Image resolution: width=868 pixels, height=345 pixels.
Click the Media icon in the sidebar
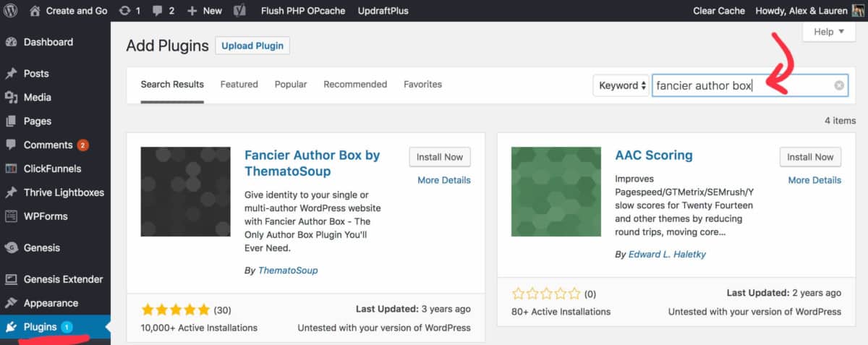point(11,97)
